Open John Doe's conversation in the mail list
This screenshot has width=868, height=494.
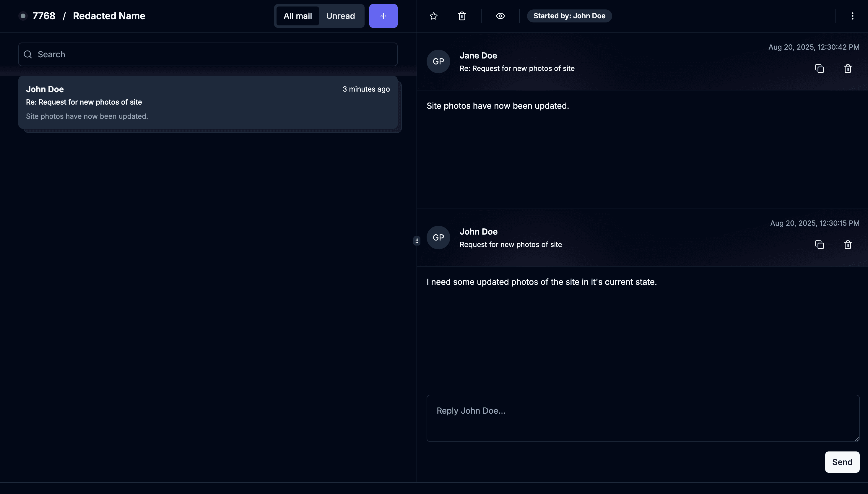click(208, 102)
